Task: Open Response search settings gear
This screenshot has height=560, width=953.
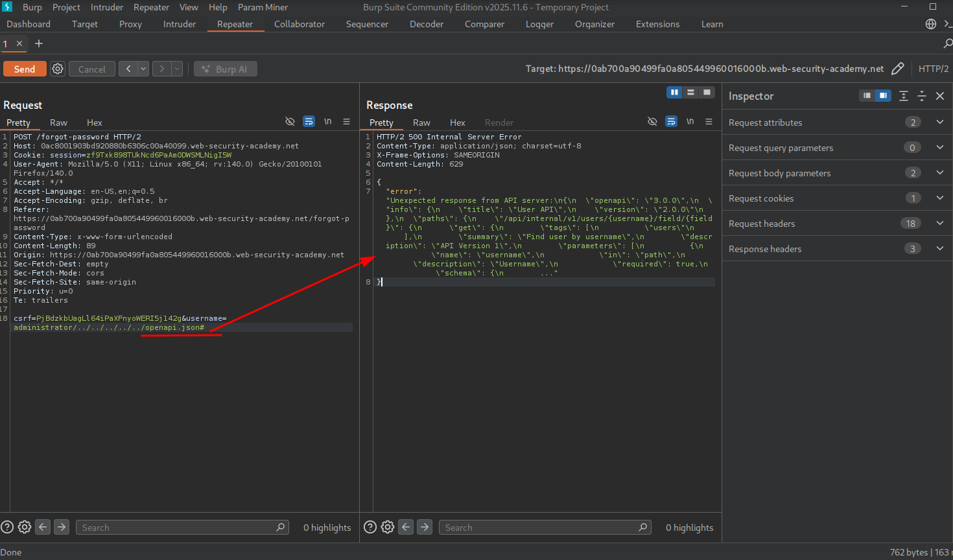Action: tap(388, 527)
